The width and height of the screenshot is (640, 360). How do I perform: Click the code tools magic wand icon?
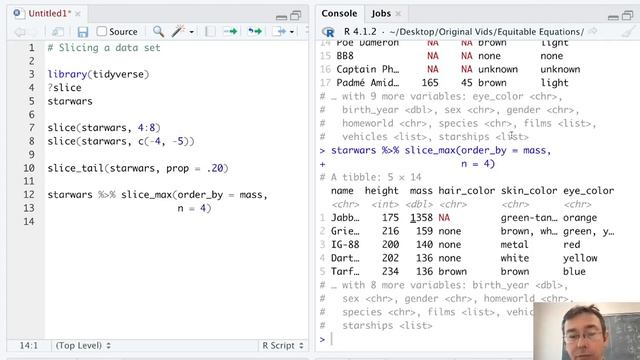point(178,31)
